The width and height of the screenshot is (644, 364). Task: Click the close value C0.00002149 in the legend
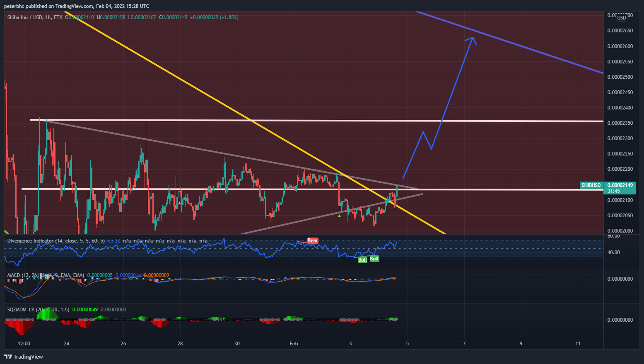(174, 17)
